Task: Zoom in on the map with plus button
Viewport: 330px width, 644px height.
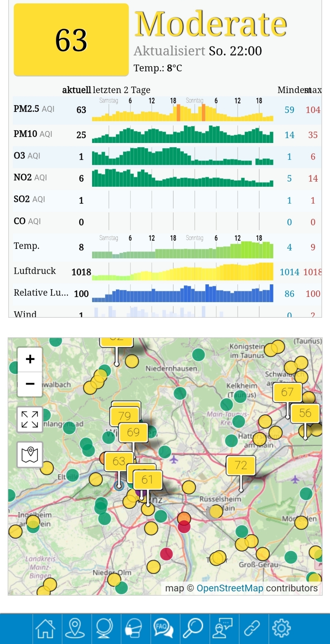Action: (x=30, y=359)
